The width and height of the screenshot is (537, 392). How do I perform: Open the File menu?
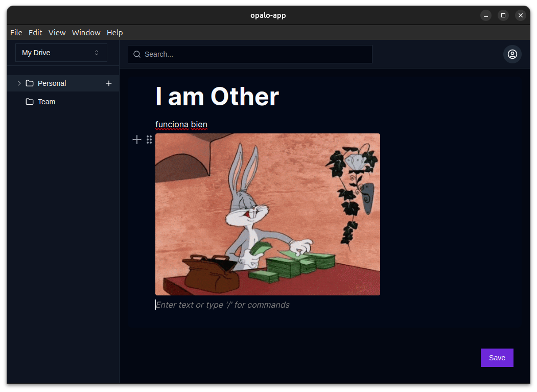click(16, 33)
